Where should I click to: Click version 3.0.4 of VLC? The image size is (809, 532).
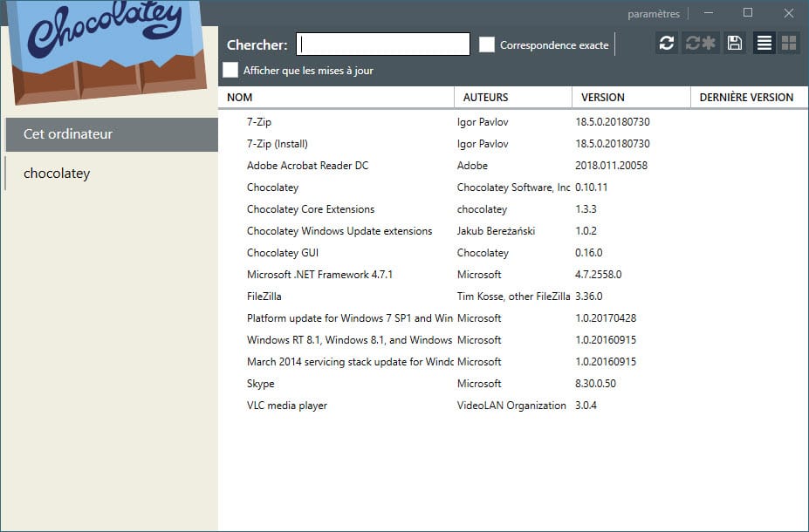point(586,406)
